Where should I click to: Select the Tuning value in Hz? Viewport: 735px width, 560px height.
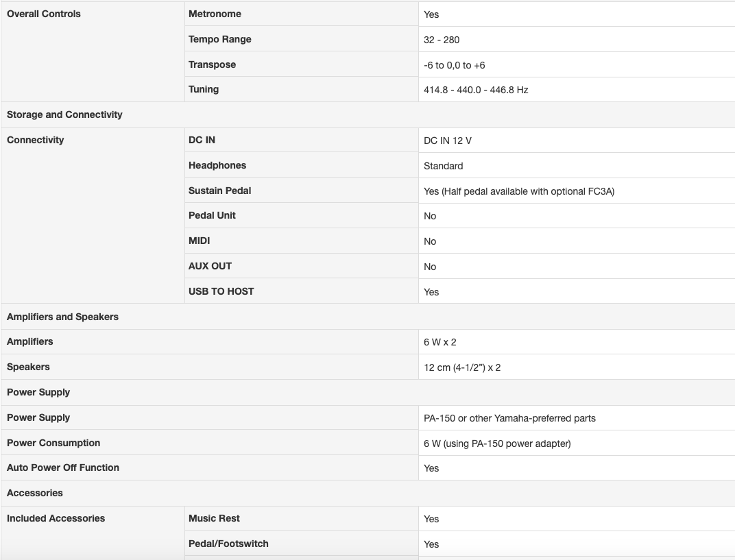476,90
